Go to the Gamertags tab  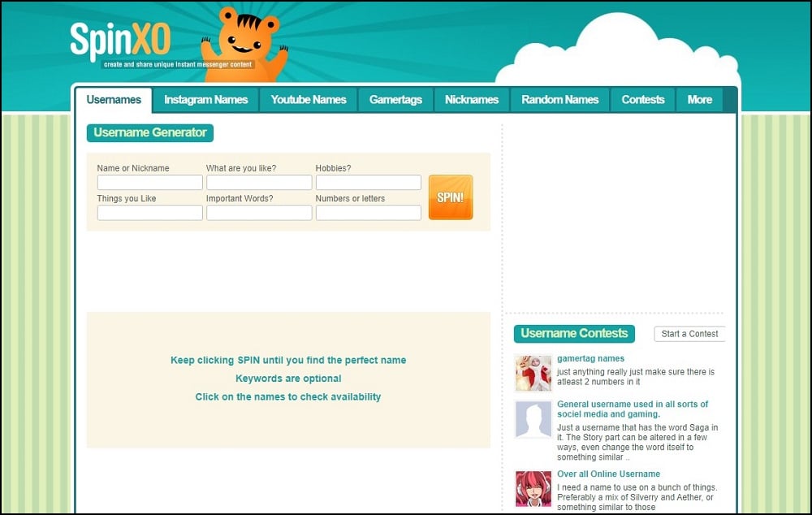(x=395, y=99)
